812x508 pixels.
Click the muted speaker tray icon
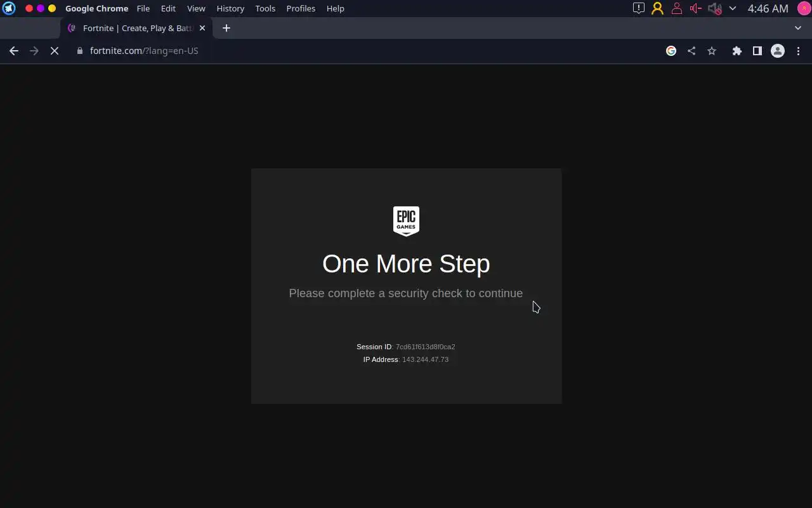click(x=715, y=8)
